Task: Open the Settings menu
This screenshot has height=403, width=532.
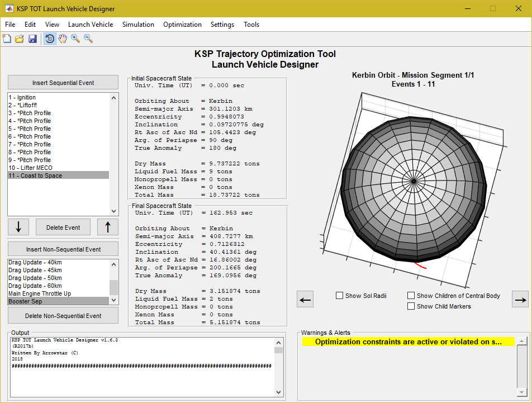Action: [222, 25]
